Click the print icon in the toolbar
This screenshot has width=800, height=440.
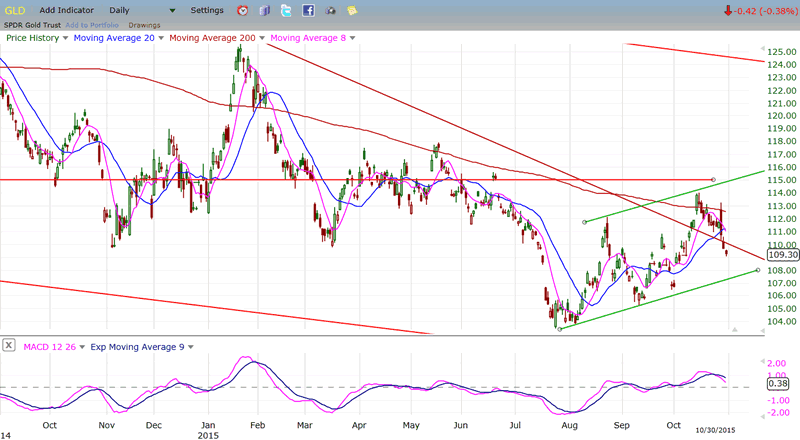(x=330, y=10)
